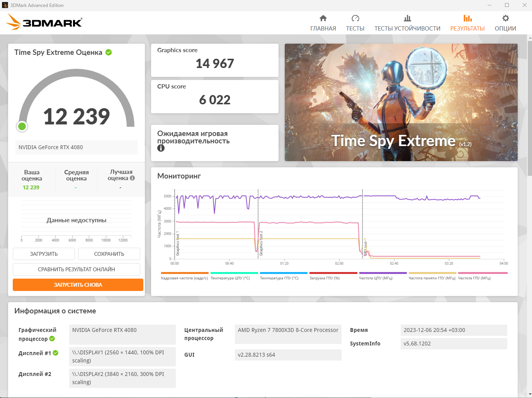Click the info icon next to Лучшая оценка
This screenshot has height=398, width=532.
[132, 178]
